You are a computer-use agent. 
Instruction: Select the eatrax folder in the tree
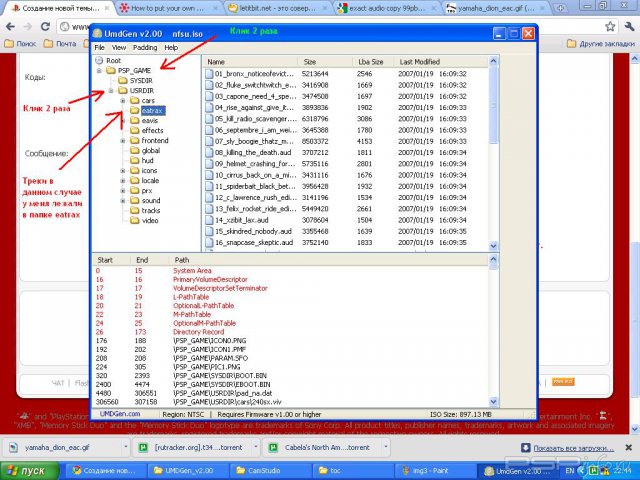(x=152, y=110)
